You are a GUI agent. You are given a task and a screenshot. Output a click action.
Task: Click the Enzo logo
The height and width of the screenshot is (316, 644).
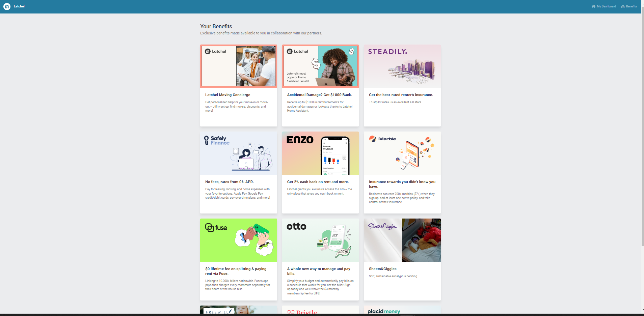(x=300, y=140)
